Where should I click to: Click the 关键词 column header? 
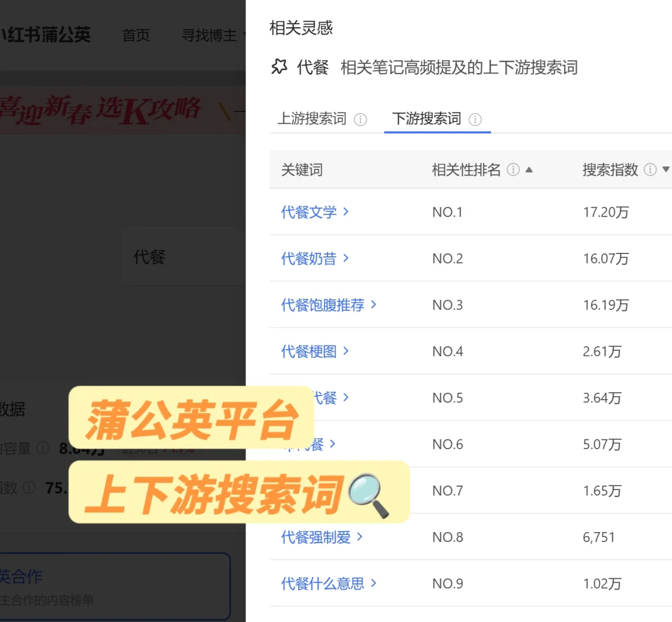tap(302, 170)
